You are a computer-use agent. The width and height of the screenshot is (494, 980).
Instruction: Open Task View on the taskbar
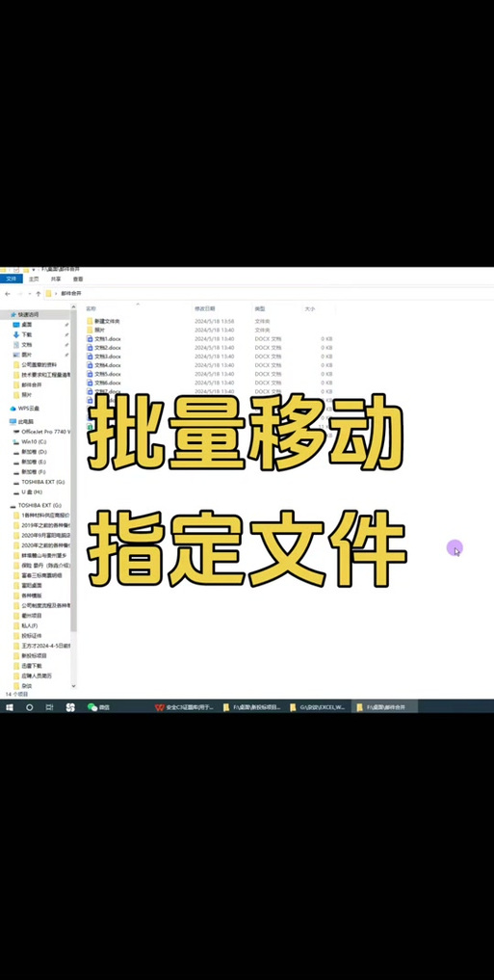[x=49, y=707]
